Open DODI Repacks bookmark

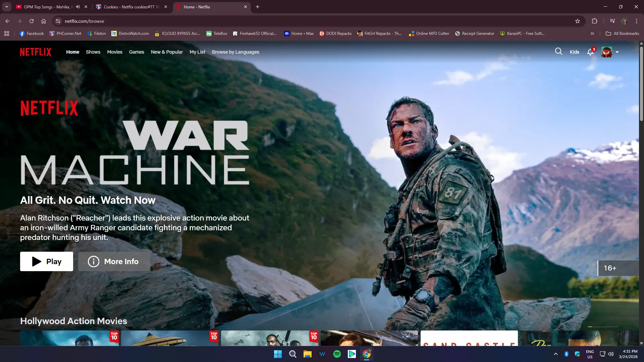(x=335, y=34)
